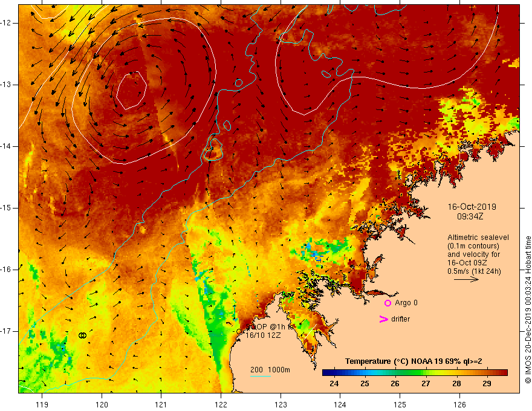Click the 0.5m/s reference velocity arrow

point(466,279)
